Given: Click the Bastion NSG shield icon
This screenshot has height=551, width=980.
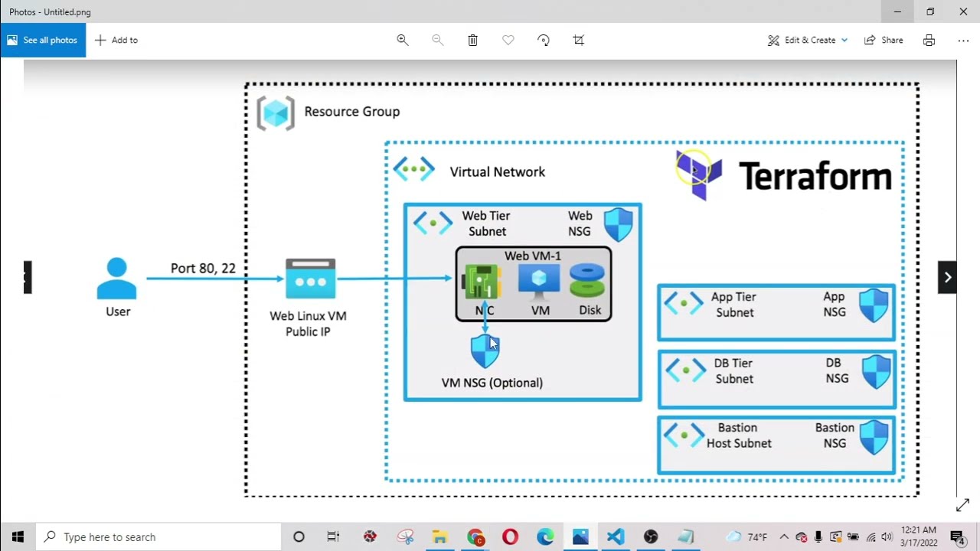Looking at the screenshot, I should [874, 437].
